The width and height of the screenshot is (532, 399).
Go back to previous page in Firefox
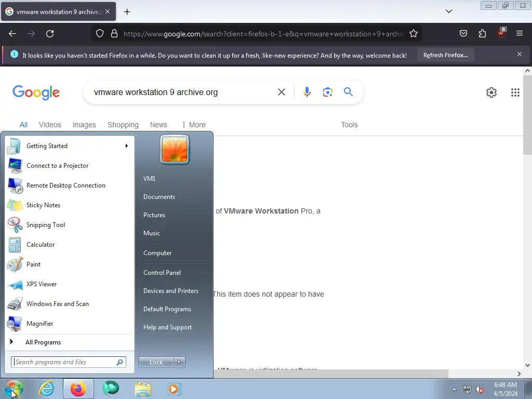[12, 34]
